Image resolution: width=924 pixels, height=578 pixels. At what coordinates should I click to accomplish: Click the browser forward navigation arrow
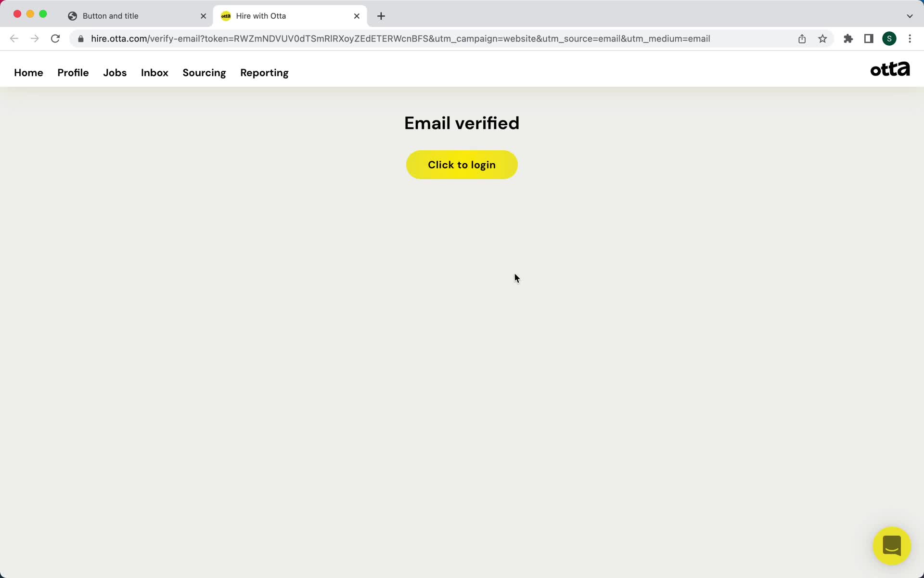pos(35,38)
